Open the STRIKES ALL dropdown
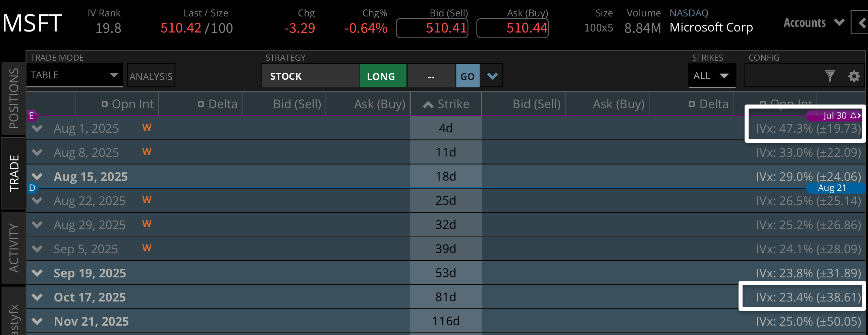Viewport: 868px width, 335px height. [712, 76]
